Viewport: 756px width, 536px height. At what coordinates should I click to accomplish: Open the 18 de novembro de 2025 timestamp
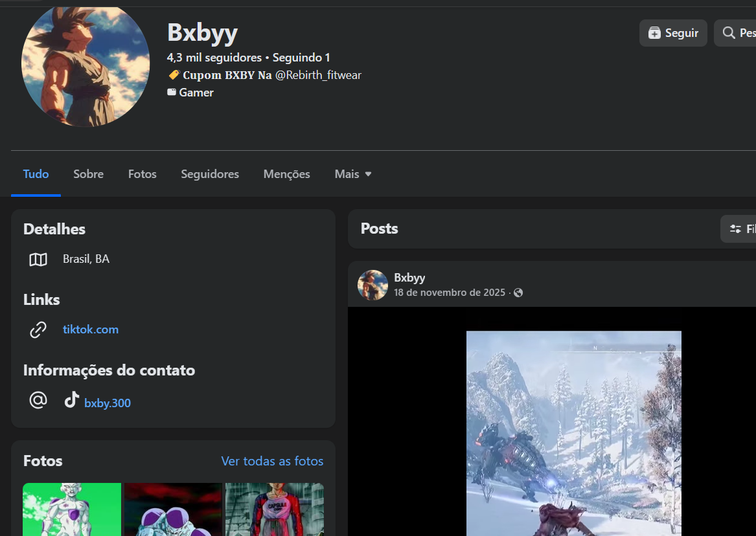(450, 293)
